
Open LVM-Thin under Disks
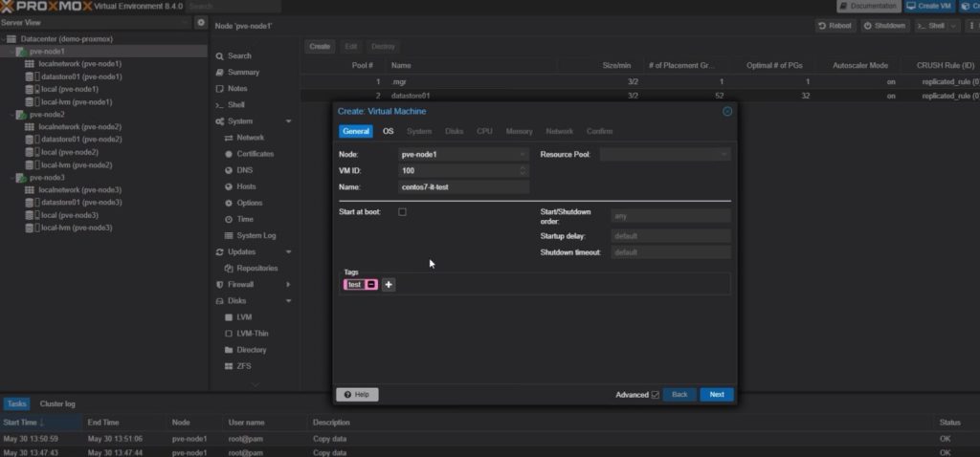click(x=252, y=334)
